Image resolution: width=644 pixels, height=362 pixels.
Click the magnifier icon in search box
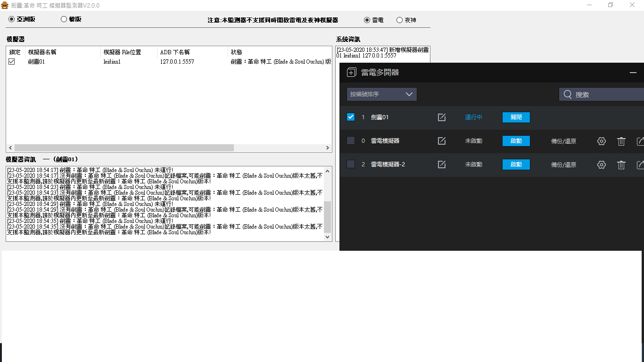pyautogui.click(x=568, y=94)
